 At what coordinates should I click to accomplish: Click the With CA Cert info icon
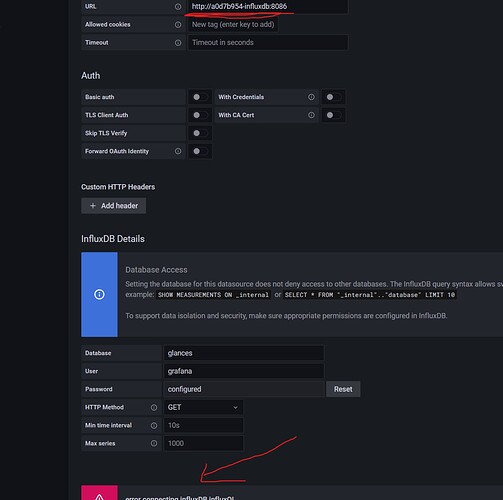point(311,115)
